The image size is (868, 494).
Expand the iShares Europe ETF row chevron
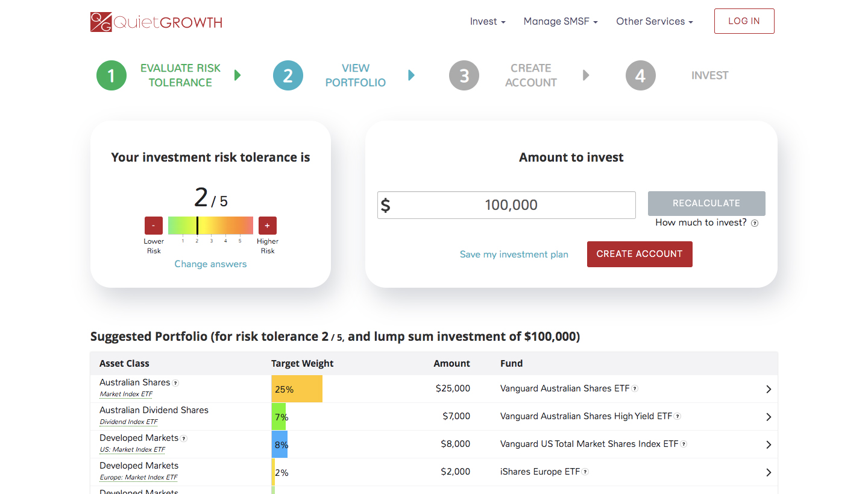pyautogui.click(x=769, y=472)
